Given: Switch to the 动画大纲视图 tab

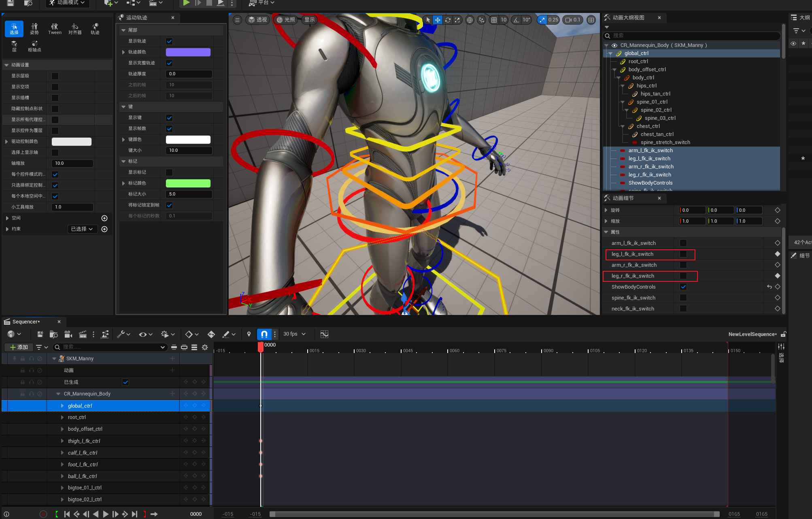Looking at the screenshot, I should click(628, 18).
